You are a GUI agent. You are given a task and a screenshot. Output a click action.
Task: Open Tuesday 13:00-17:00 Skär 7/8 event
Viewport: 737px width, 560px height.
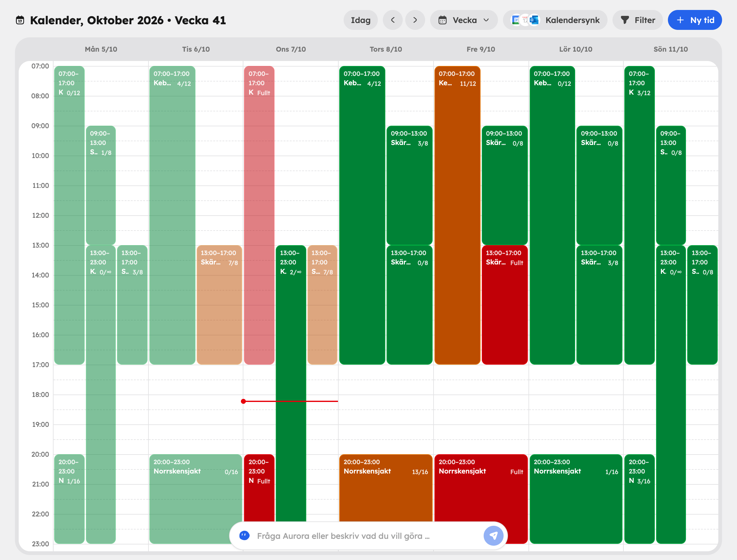[x=219, y=305]
